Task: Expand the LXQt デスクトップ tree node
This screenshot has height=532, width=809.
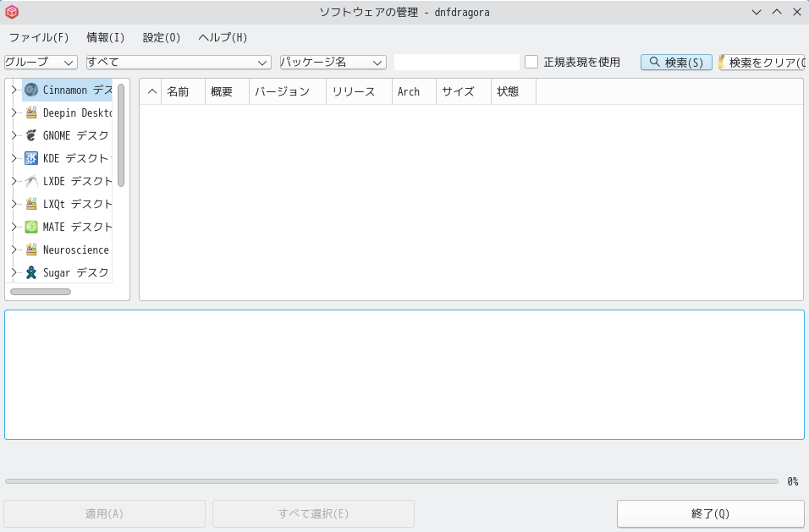Action: point(14,204)
